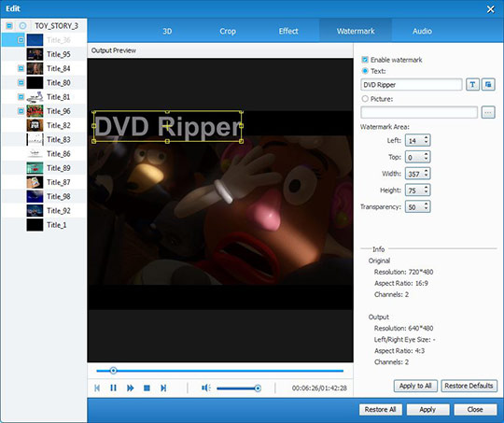Click the video seek slider handle
Screen dimensions: 504x423
pos(113,371)
